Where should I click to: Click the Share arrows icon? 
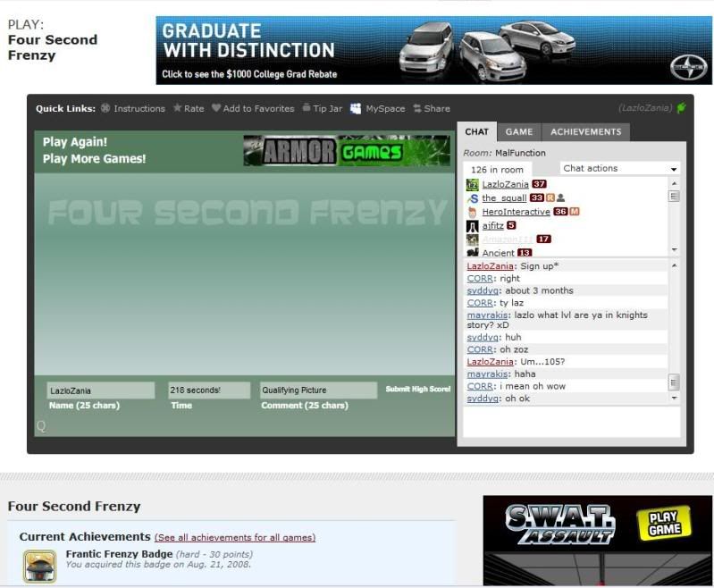click(416, 108)
